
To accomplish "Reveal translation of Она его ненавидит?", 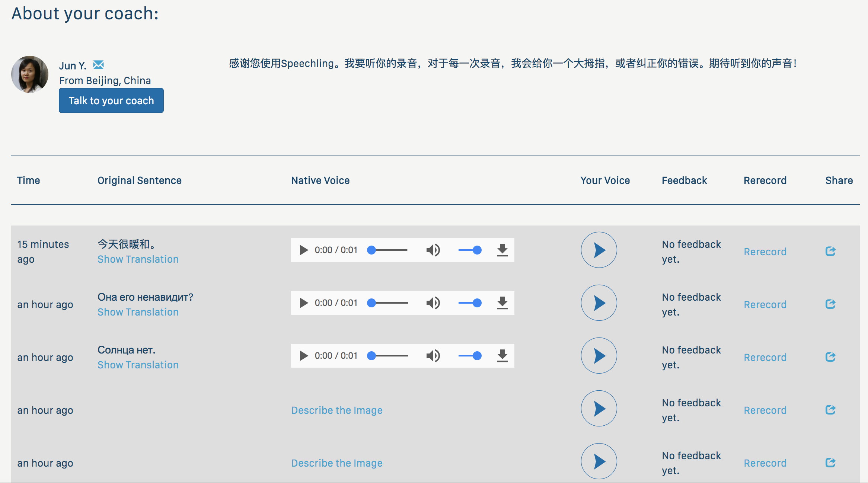I will 138,312.
